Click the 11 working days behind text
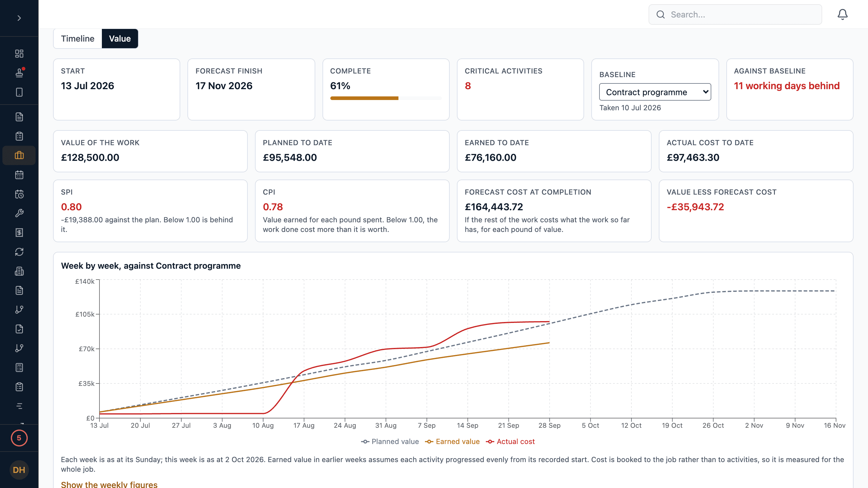The image size is (868, 488). [x=787, y=86]
